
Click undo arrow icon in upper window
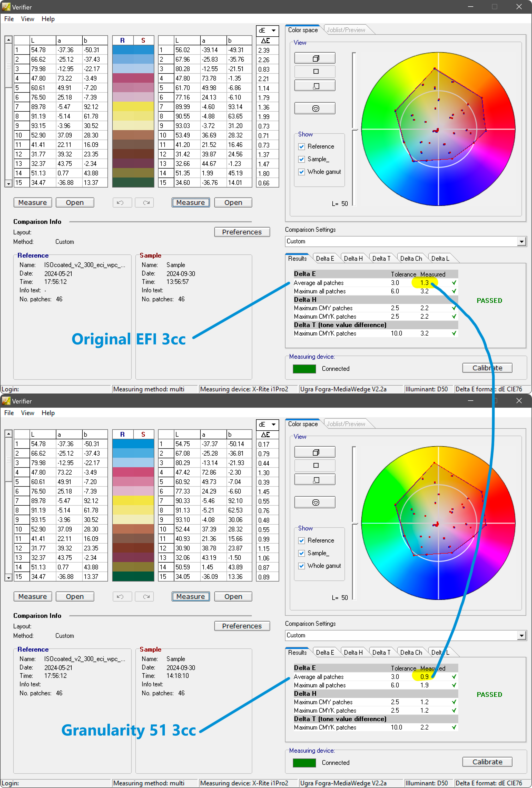point(121,203)
